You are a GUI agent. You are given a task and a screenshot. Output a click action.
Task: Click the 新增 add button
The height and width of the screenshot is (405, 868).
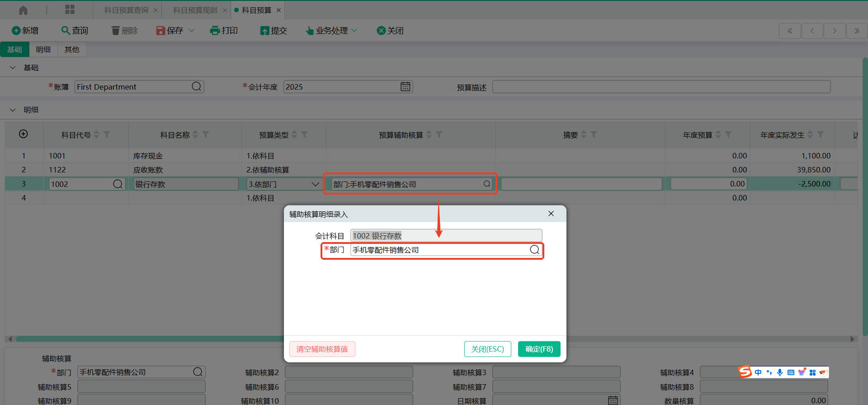coord(25,30)
